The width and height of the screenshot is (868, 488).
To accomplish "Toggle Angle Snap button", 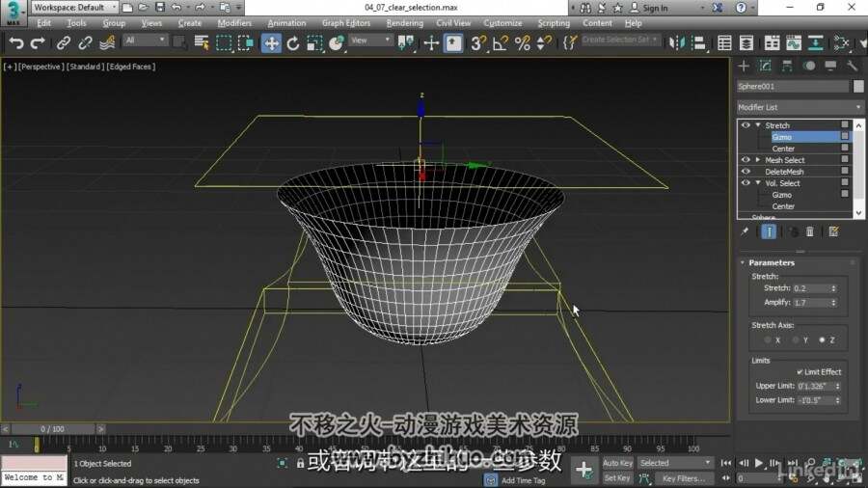I will (x=500, y=43).
